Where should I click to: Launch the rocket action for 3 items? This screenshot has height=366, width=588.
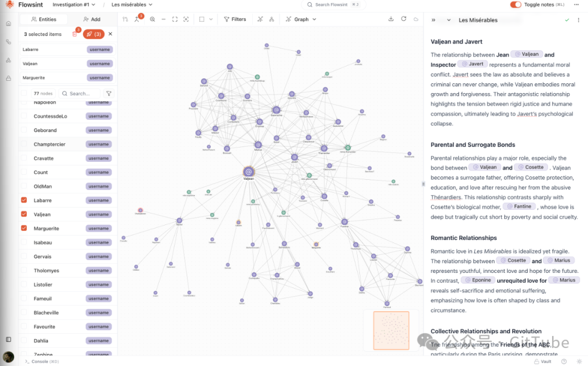[94, 34]
